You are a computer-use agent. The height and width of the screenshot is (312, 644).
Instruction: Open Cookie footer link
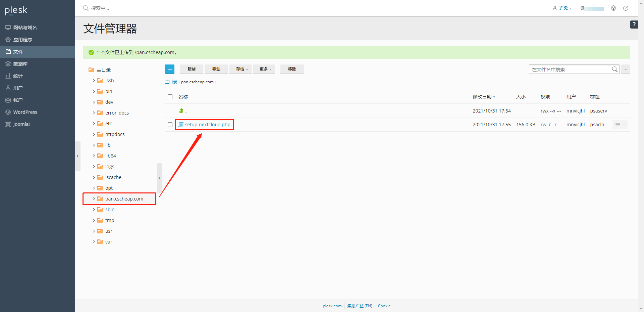384,306
